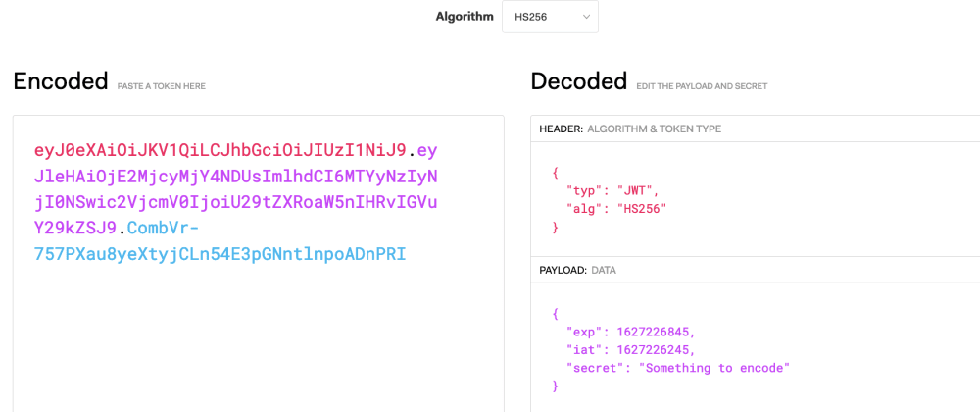Click the "iat" value 1627226245
Screen dimensions: 980x412
[x=656, y=349]
